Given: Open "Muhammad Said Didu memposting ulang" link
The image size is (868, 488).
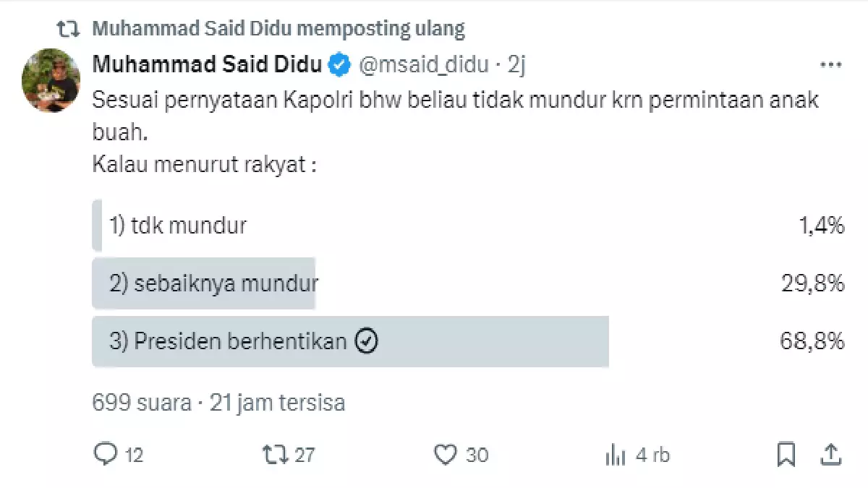Looking at the screenshot, I should click(278, 29).
